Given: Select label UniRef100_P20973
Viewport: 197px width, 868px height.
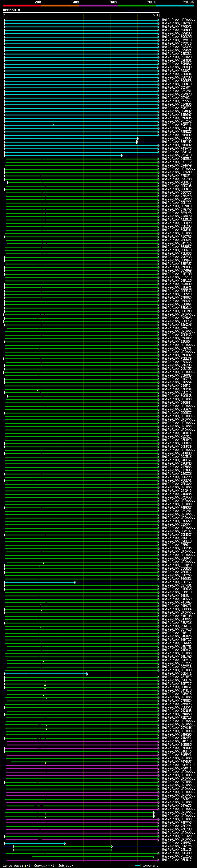Looking at the screenshot, I should pos(177,94).
